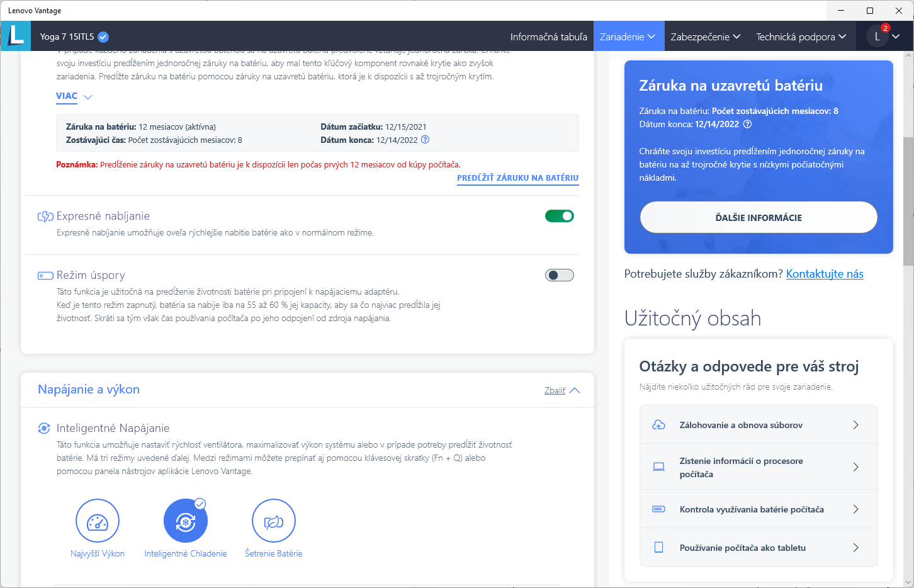Enable the Režim úspory toggle

point(559,275)
